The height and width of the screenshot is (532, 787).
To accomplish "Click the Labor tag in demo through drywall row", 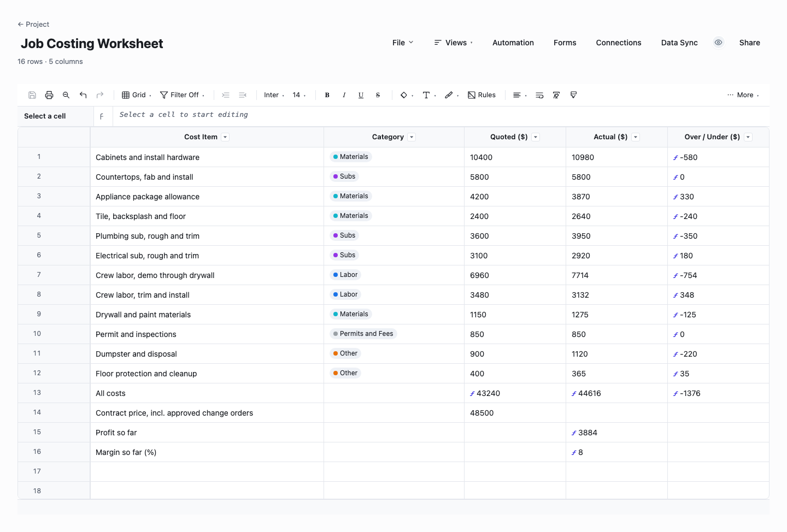I will (x=345, y=275).
